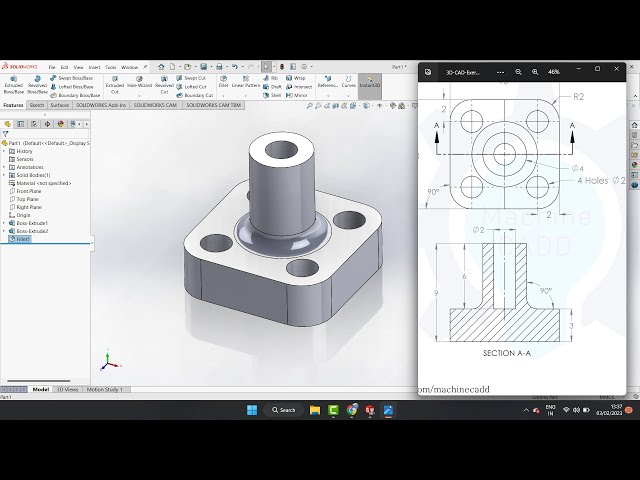Image resolution: width=640 pixels, height=480 pixels.
Task: Select the Mirror feature tool
Action: (x=297, y=95)
